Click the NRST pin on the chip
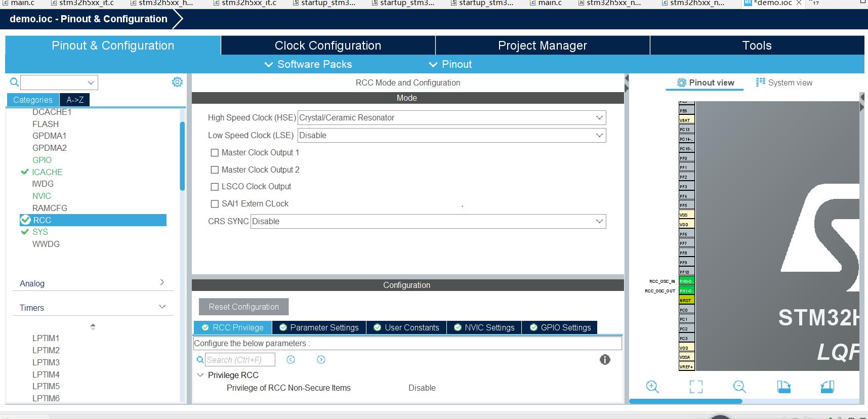The height and width of the screenshot is (419, 868). pyautogui.click(x=686, y=301)
